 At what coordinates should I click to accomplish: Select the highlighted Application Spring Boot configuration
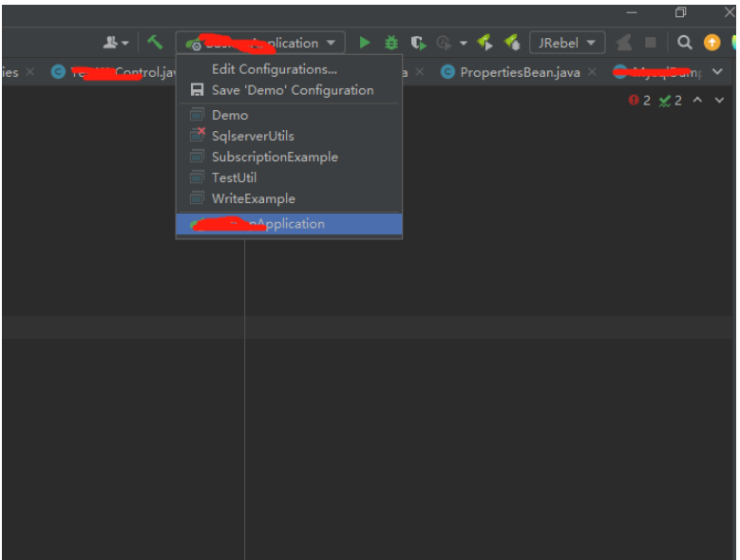[289, 224]
